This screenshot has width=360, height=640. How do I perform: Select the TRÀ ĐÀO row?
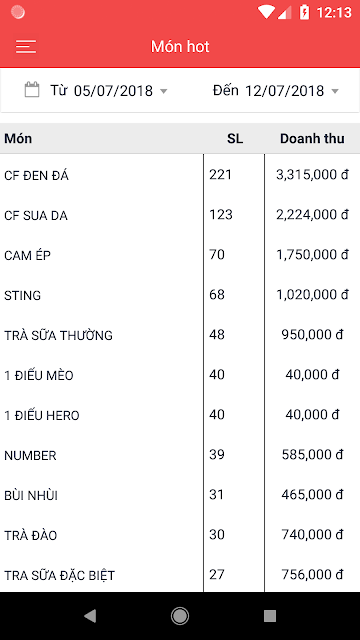click(x=180, y=535)
